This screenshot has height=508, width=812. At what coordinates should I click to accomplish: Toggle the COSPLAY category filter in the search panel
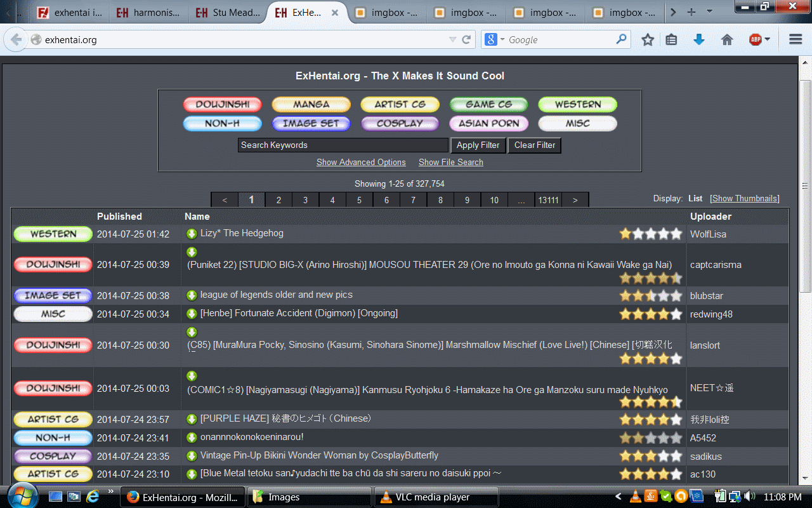tap(400, 124)
